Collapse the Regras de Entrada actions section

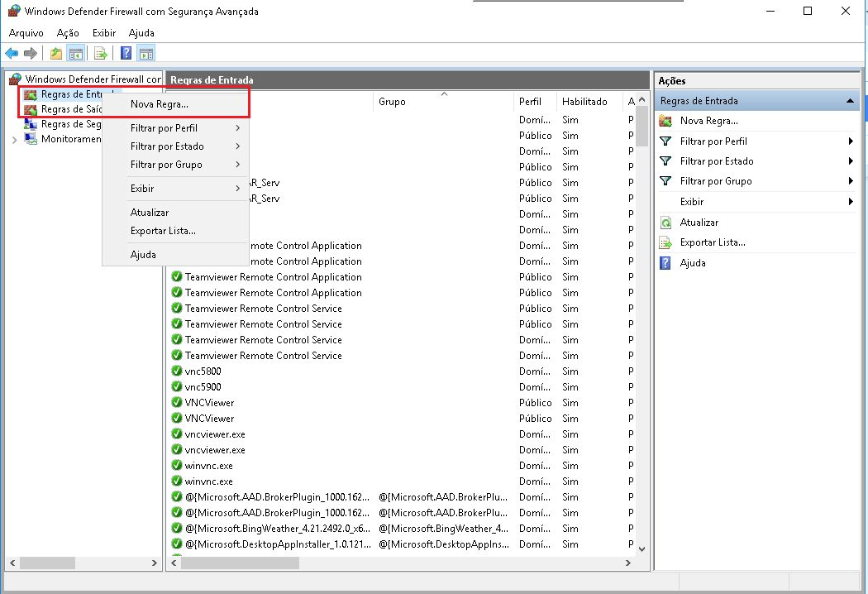pos(850,101)
